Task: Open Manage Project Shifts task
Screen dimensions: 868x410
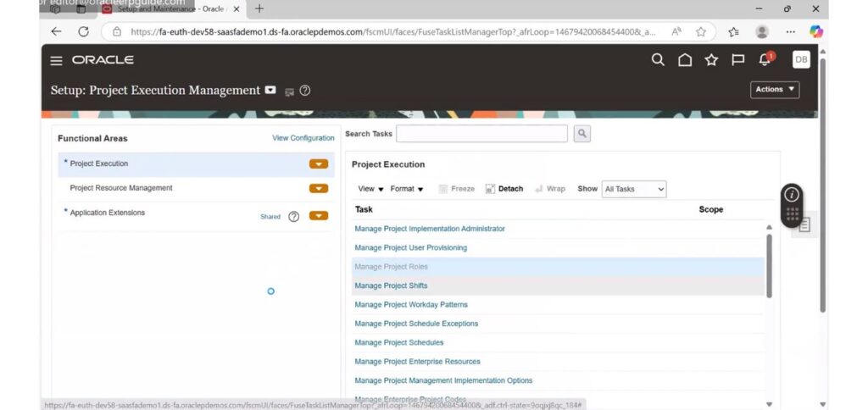Action: click(391, 285)
